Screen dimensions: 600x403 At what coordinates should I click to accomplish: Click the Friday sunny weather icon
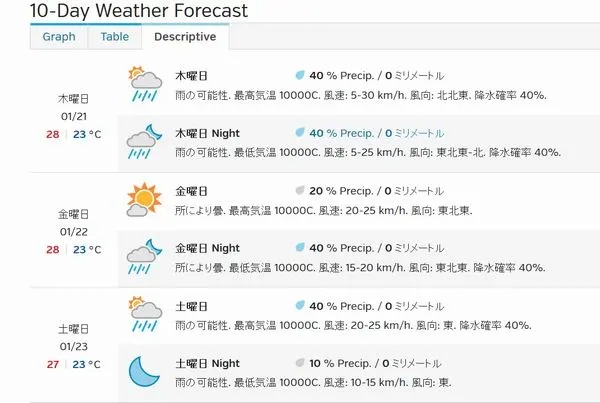144,199
